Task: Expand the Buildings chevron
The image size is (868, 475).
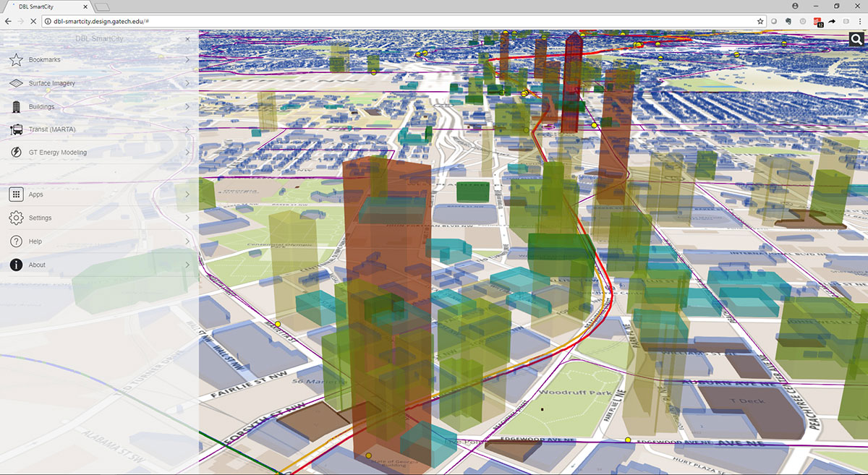Action: (187, 107)
